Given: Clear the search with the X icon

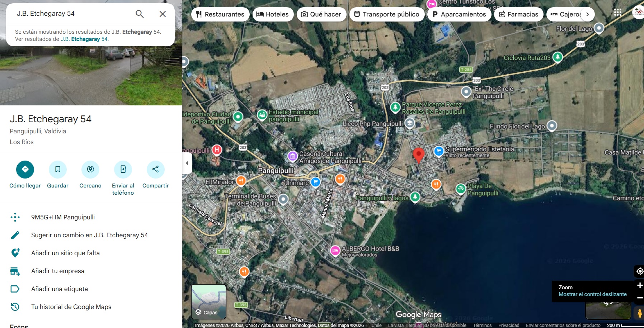Looking at the screenshot, I should tap(163, 14).
